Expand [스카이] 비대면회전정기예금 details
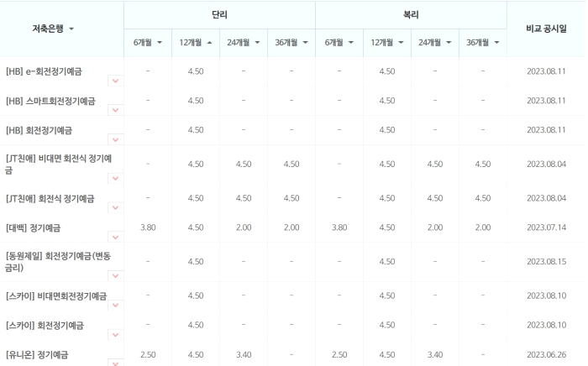 click(x=116, y=305)
